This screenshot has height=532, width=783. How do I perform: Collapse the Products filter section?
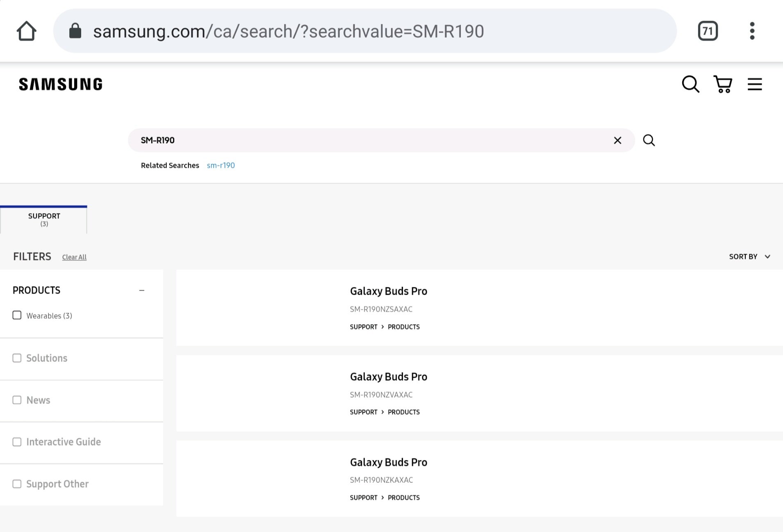142,290
